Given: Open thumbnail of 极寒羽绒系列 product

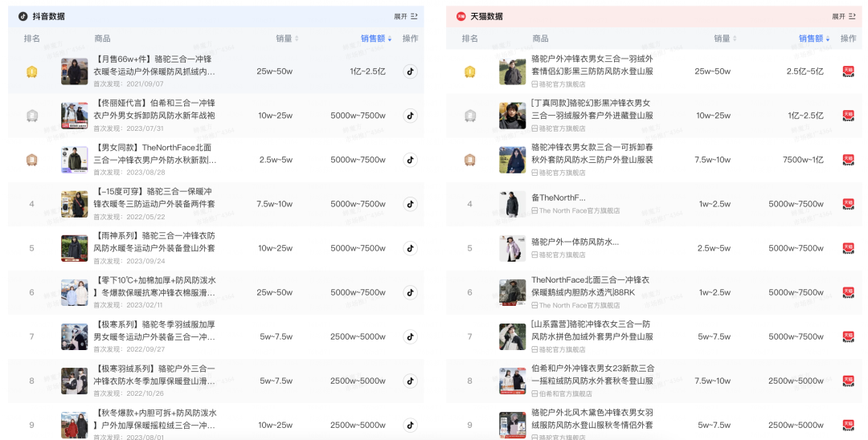Looking at the screenshot, I should click(x=75, y=381).
